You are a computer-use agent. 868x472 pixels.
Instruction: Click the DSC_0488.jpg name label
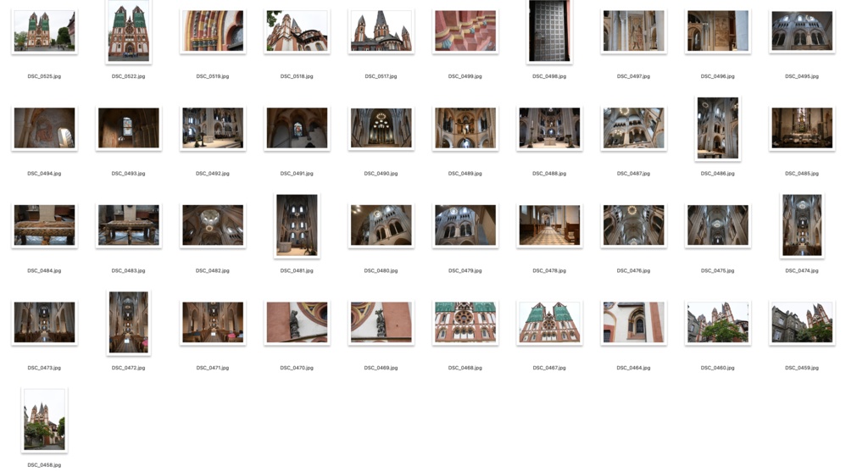point(549,173)
